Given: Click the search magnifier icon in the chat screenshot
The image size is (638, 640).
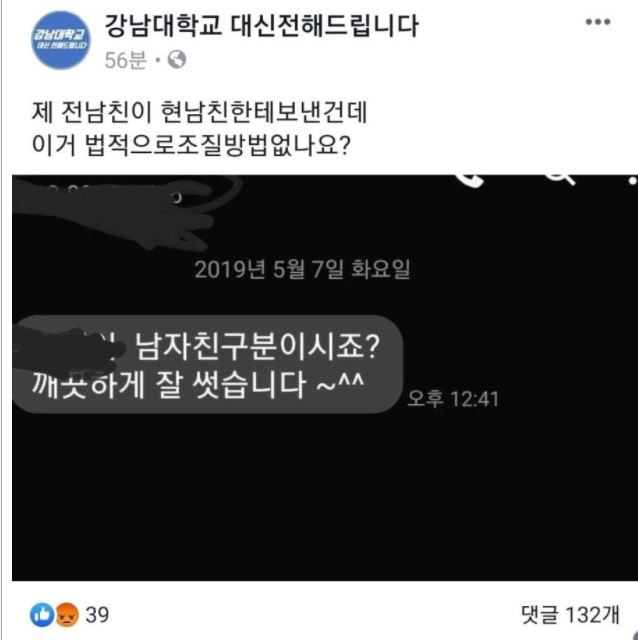Looking at the screenshot, I should coord(562,179).
